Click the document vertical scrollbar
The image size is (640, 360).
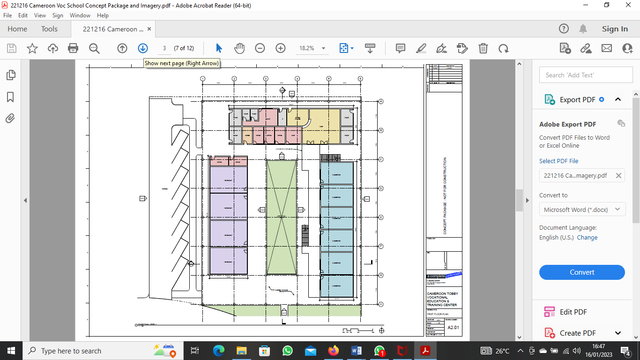519,200
